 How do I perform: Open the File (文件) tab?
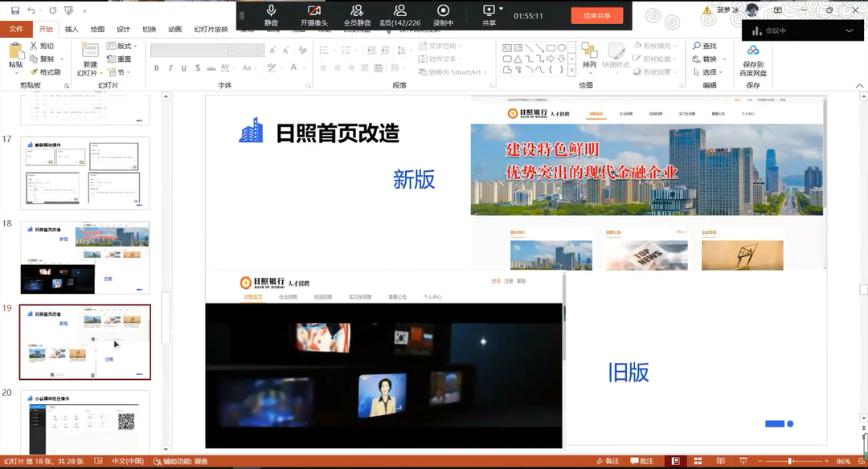[x=16, y=29]
